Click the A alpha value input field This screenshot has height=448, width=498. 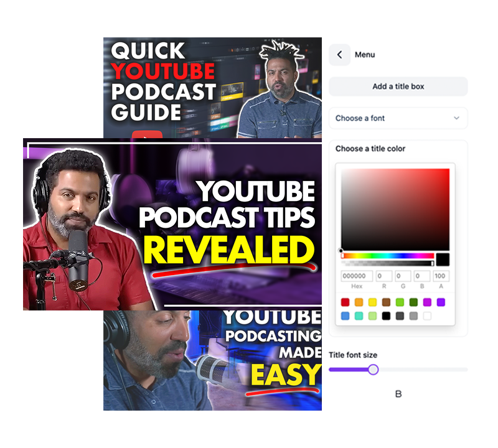coord(441,276)
